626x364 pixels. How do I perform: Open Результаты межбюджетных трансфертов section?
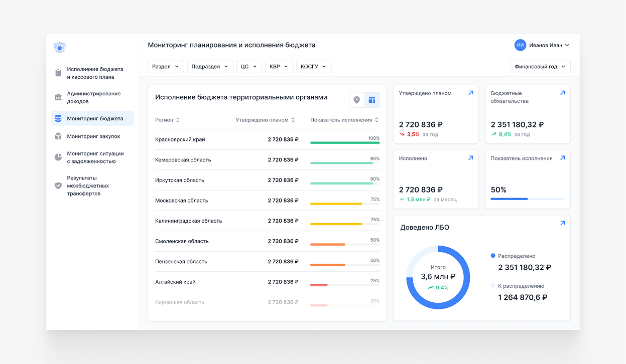pyautogui.click(x=92, y=186)
